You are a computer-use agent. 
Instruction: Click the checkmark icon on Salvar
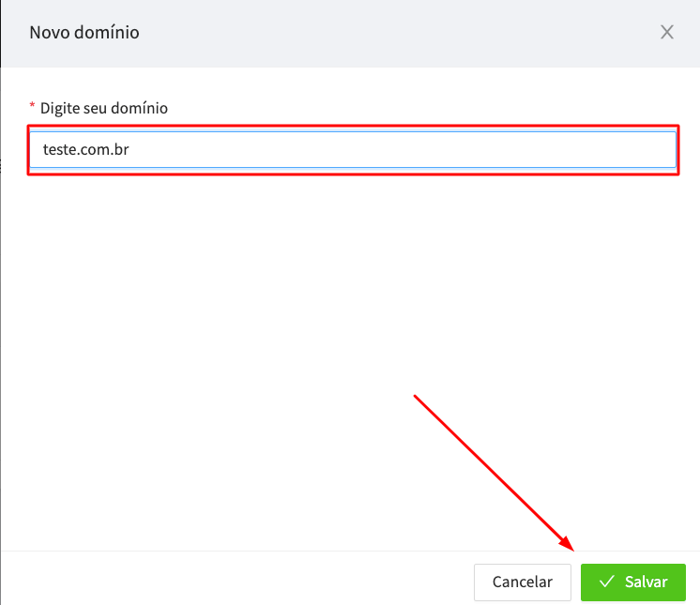tap(607, 582)
